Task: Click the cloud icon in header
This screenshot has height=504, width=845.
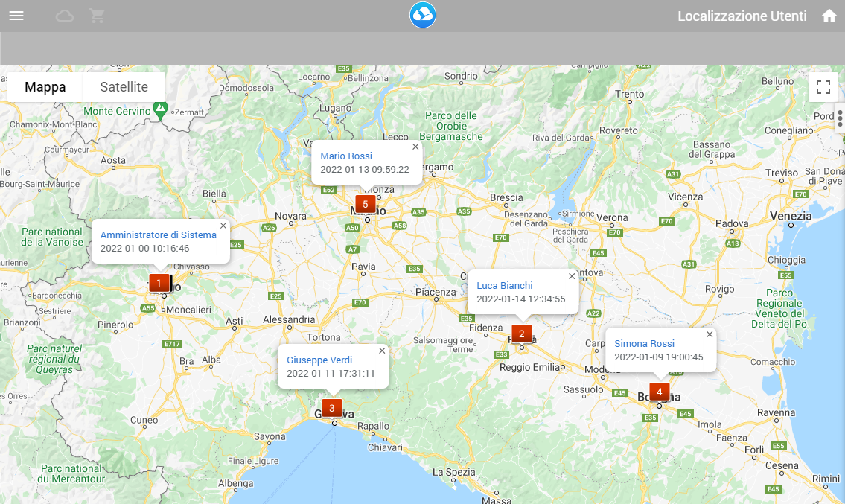Action: [x=65, y=16]
